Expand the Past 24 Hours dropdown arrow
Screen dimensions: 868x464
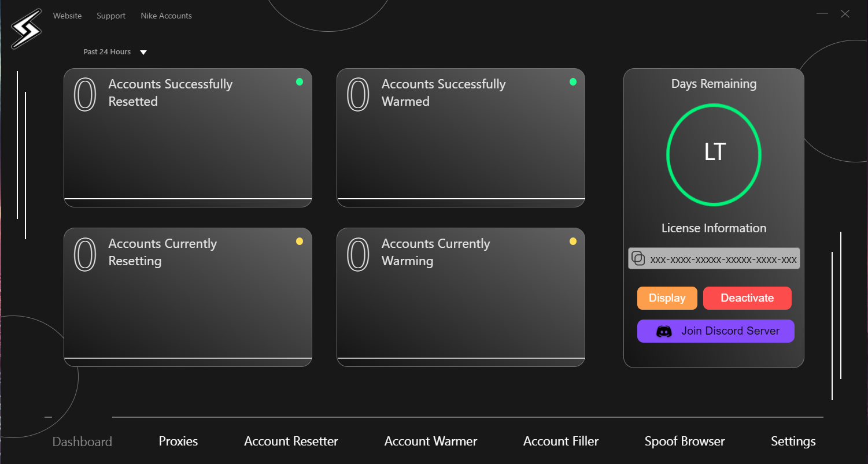click(143, 53)
